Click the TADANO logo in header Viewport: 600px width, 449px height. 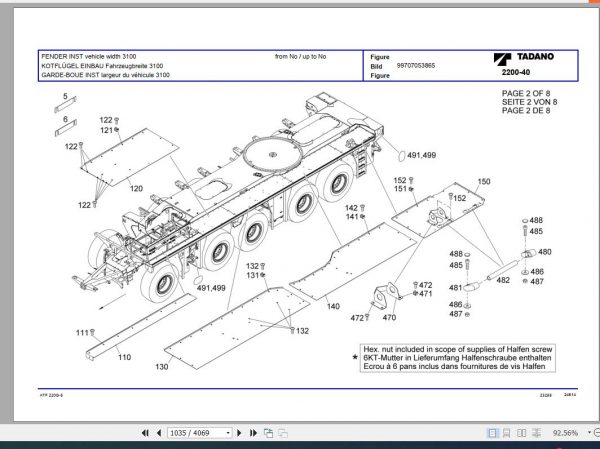tap(523, 58)
